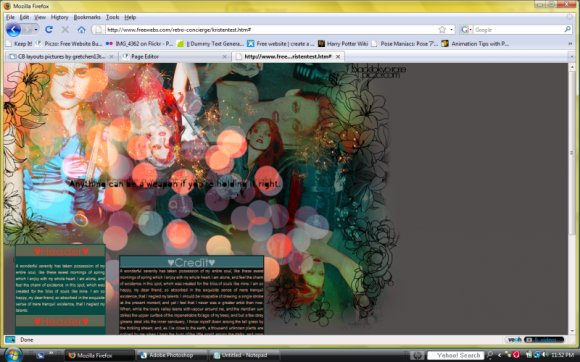Open the Tools menu

click(x=112, y=17)
